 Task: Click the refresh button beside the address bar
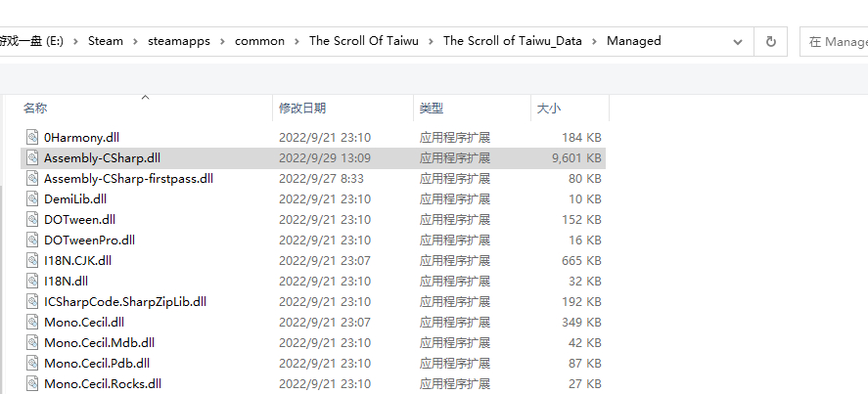pyautogui.click(x=770, y=41)
